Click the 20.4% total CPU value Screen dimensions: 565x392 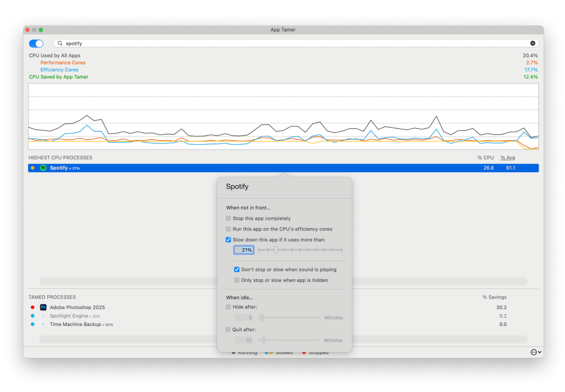[530, 55]
